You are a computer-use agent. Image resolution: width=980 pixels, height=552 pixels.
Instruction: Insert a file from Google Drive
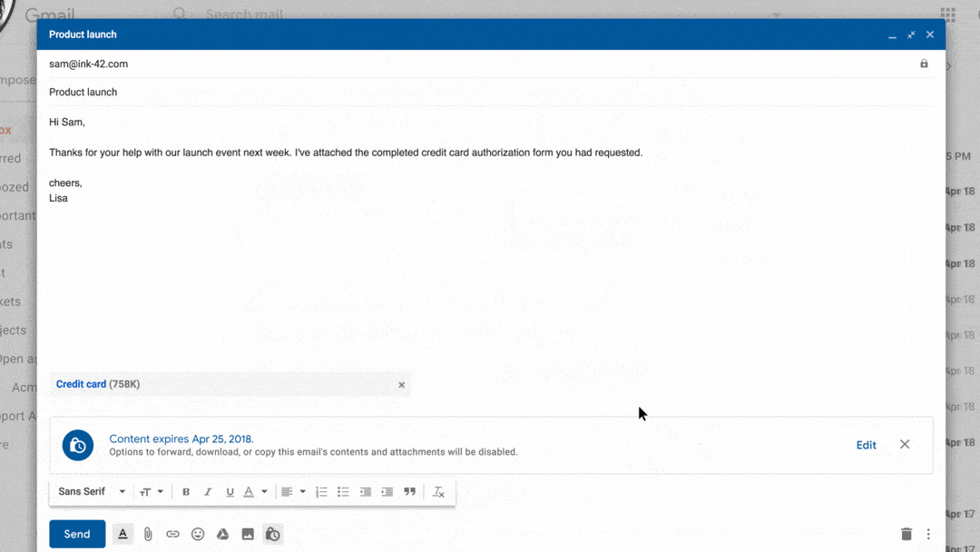[222, 534]
